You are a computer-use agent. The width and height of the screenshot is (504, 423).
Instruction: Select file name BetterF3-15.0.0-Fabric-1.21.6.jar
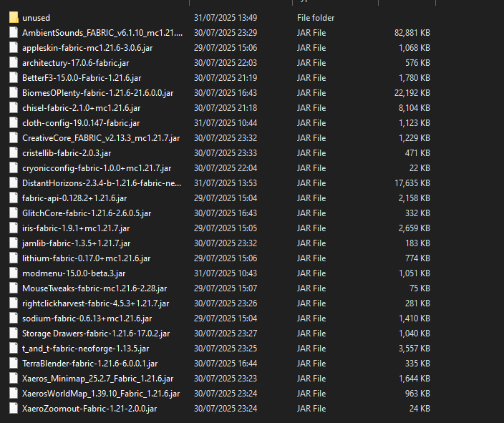click(82, 78)
